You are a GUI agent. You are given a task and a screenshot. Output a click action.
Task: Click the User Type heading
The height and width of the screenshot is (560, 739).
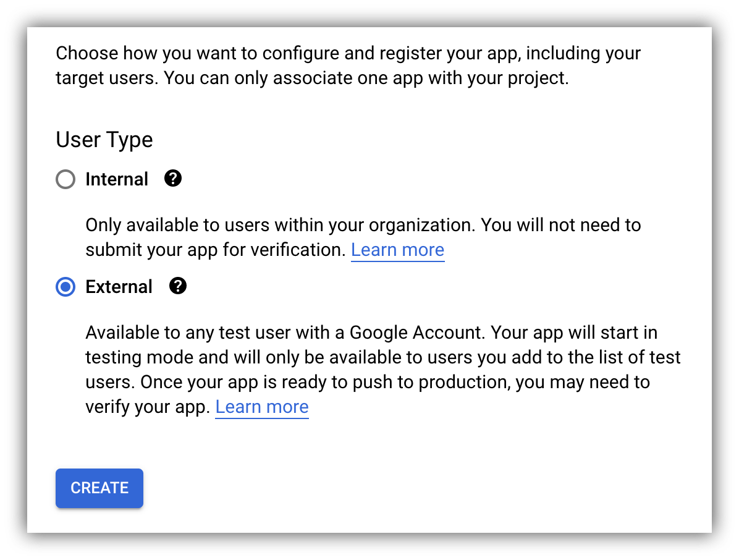tap(104, 140)
